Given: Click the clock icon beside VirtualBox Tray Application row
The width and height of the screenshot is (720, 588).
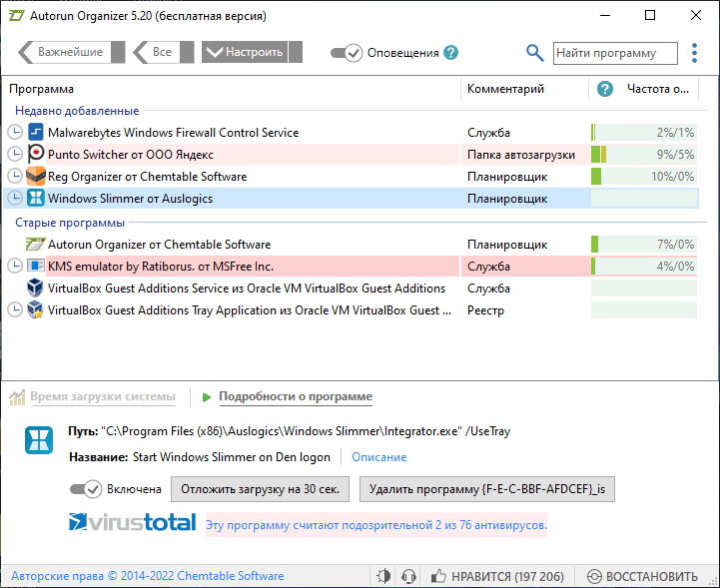Looking at the screenshot, I should point(15,310).
